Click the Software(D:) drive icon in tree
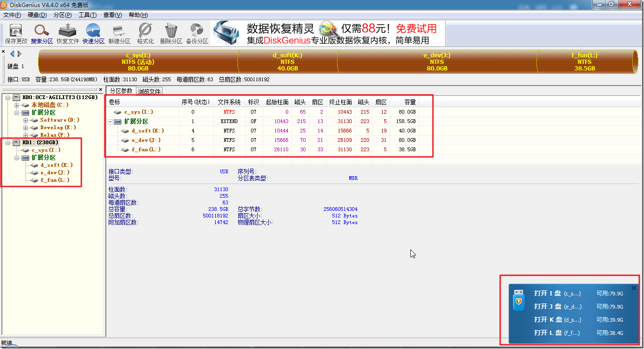Screen dimensions: 644x349 click(x=34, y=120)
